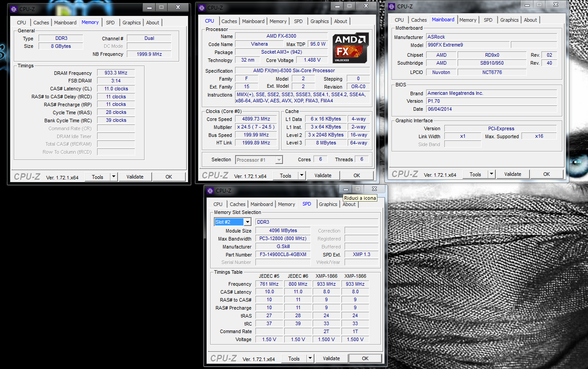Click the PC3-12800 (800 MHz) max bandwidth field

pos(283,239)
